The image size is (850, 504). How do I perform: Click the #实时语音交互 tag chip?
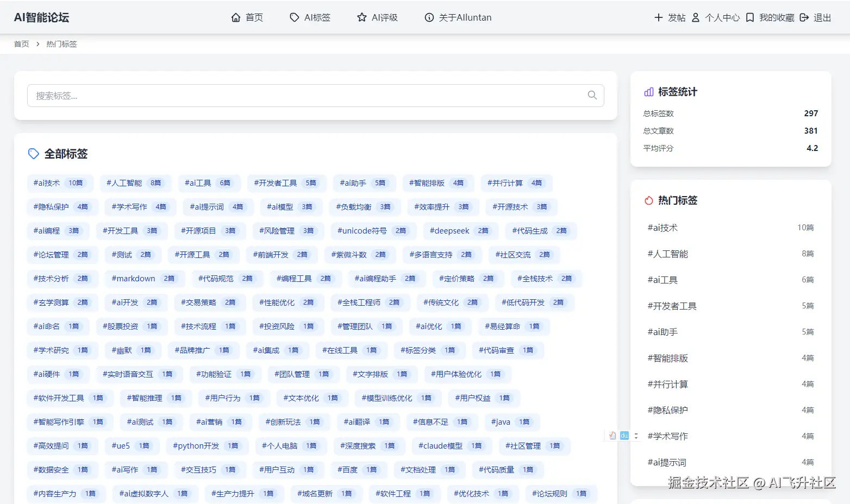(x=140, y=374)
